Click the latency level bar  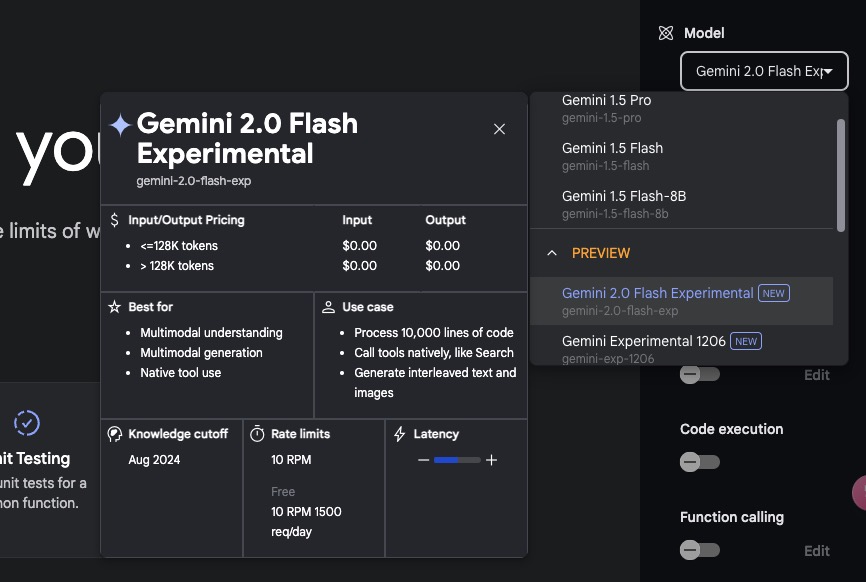point(457,460)
